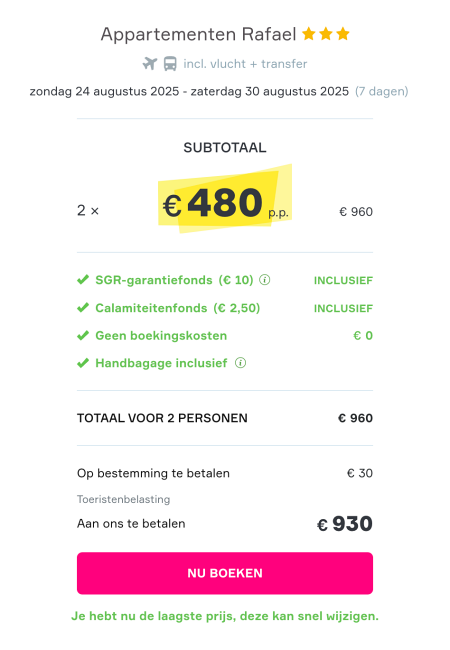Click the (7 dagen) duration label
The width and height of the screenshot is (450, 650).
[x=382, y=91]
